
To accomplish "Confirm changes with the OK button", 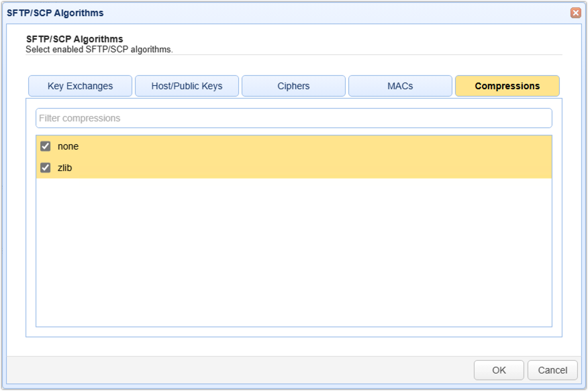I will point(499,370).
